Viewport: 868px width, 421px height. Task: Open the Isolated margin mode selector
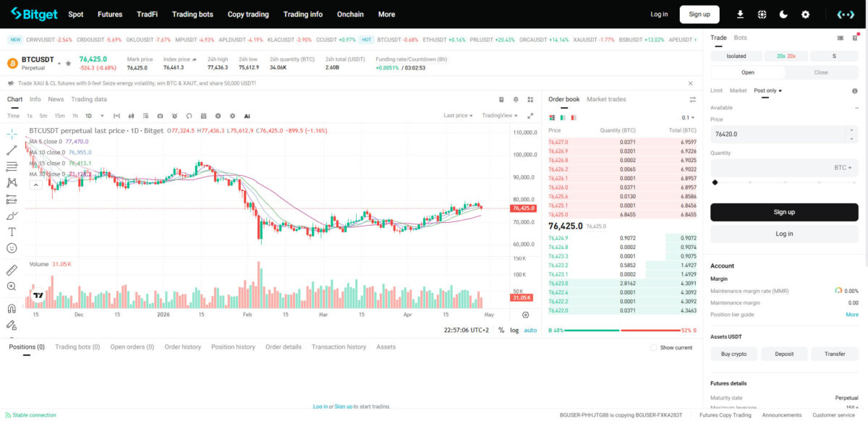click(736, 56)
